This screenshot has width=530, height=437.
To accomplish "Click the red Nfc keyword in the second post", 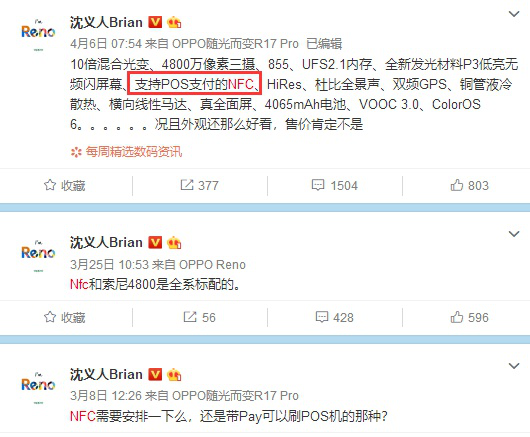I will [79, 285].
